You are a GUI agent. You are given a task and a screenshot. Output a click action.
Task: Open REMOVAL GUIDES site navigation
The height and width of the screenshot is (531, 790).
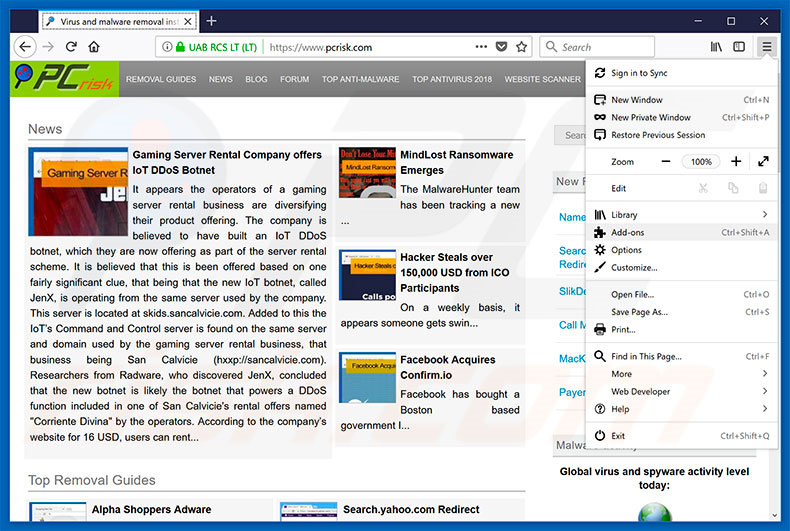161,79
